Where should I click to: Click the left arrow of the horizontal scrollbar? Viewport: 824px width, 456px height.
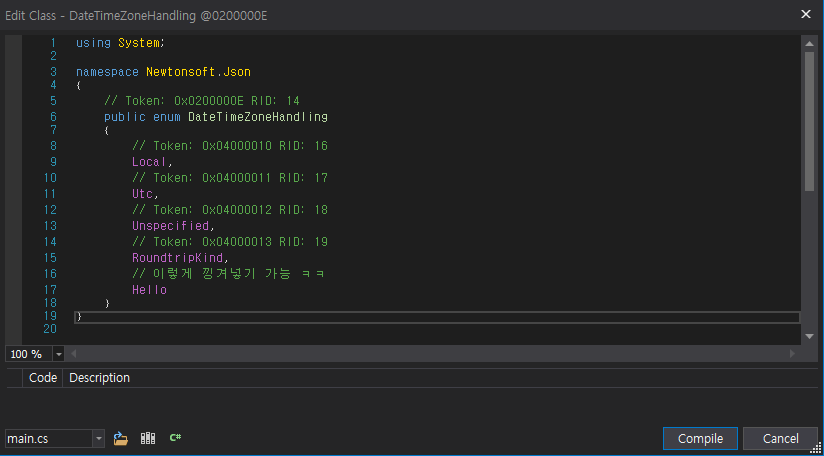[x=74, y=354]
